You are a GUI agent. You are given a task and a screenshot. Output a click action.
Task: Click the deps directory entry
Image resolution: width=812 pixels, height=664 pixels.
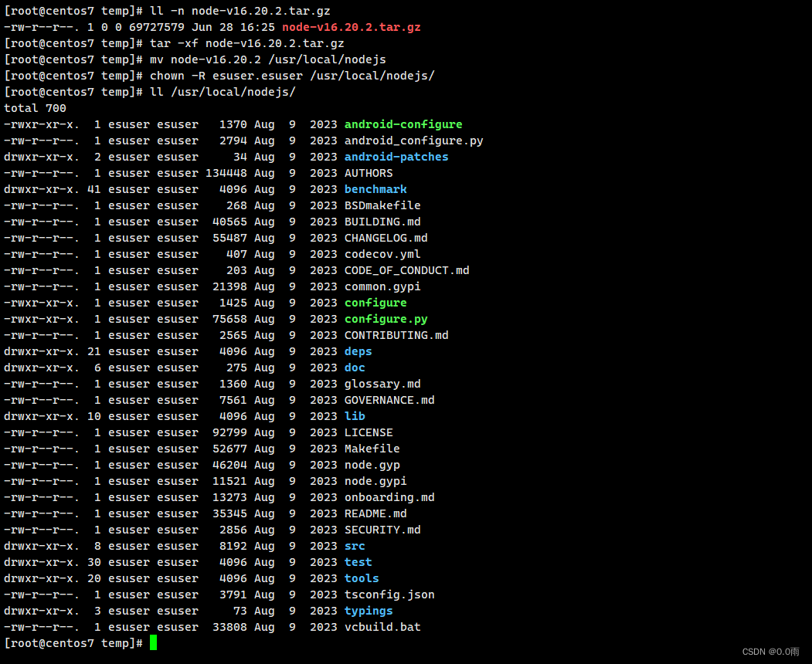click(x=358, y=351)
